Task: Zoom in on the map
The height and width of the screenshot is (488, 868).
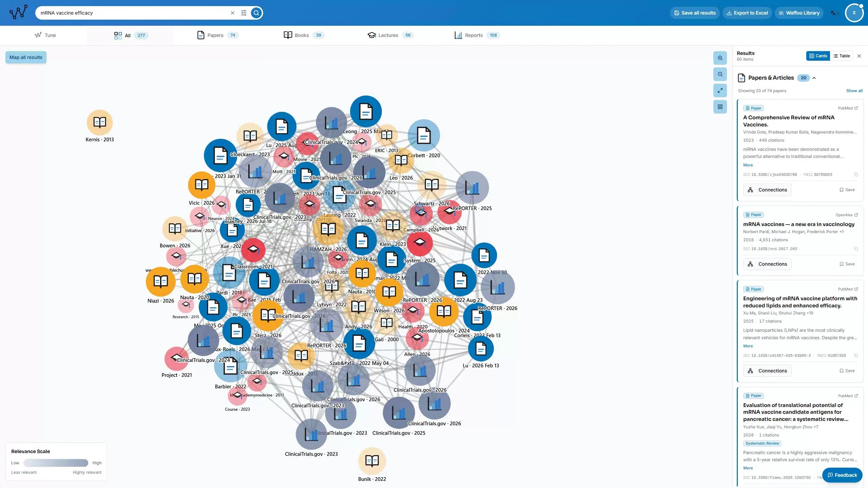Action: 720,58
